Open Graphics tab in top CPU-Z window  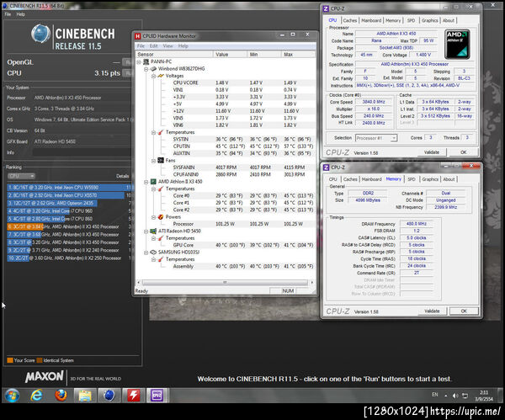(429, 20)
